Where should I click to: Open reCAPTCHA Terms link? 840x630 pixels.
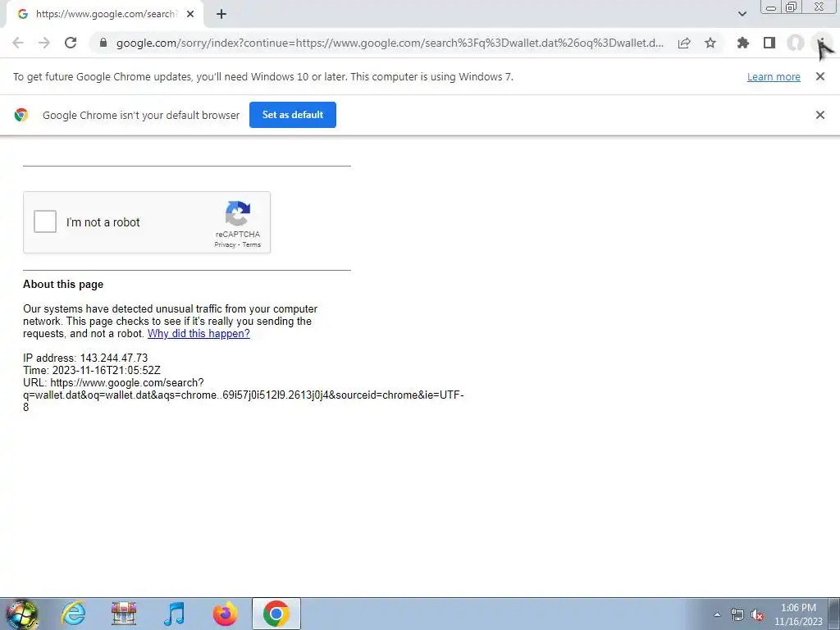251,244
